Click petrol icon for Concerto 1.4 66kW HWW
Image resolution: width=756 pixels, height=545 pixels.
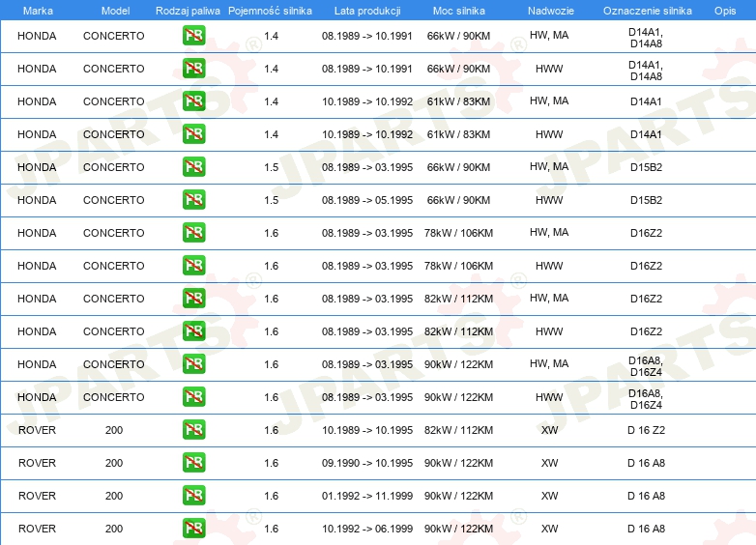pyautogui.click(x=193, y=69)
